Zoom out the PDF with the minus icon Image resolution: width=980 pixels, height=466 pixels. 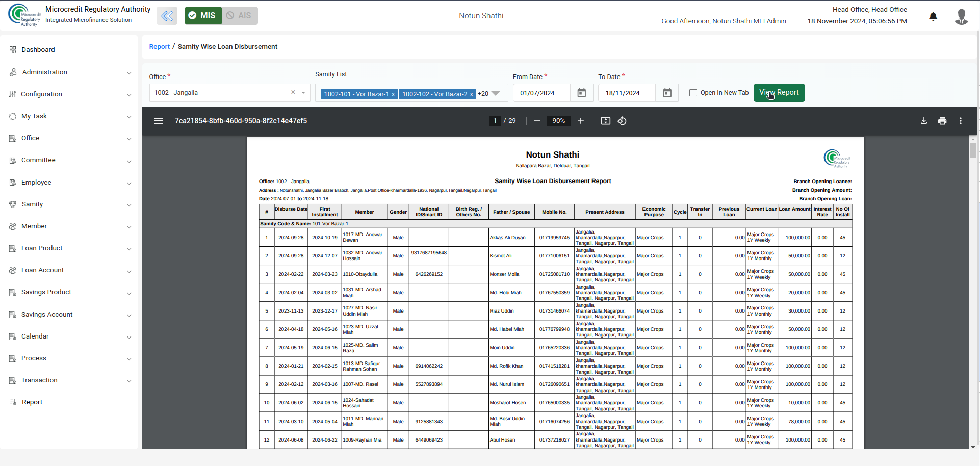(x=537, y=121)
